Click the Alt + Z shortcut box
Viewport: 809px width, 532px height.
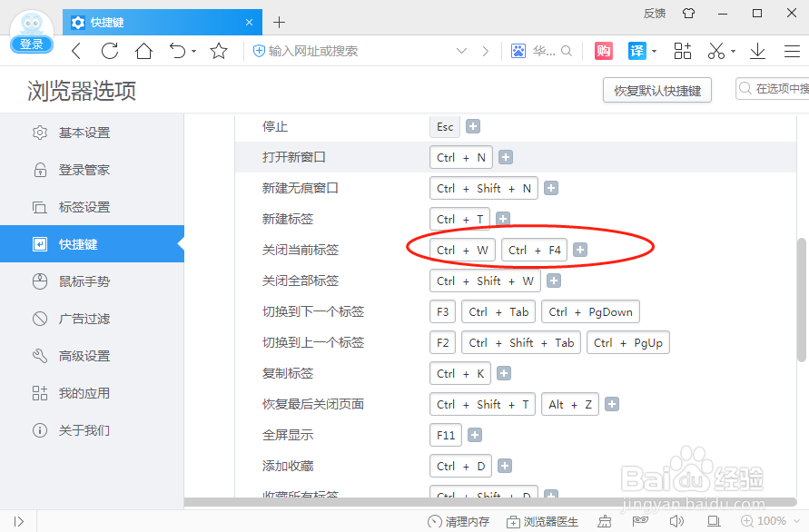(570, 405)
